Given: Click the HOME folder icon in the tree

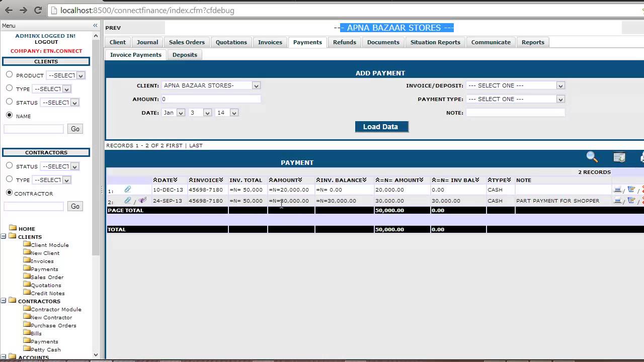Looking at the screenshot, I should point(13,228).
